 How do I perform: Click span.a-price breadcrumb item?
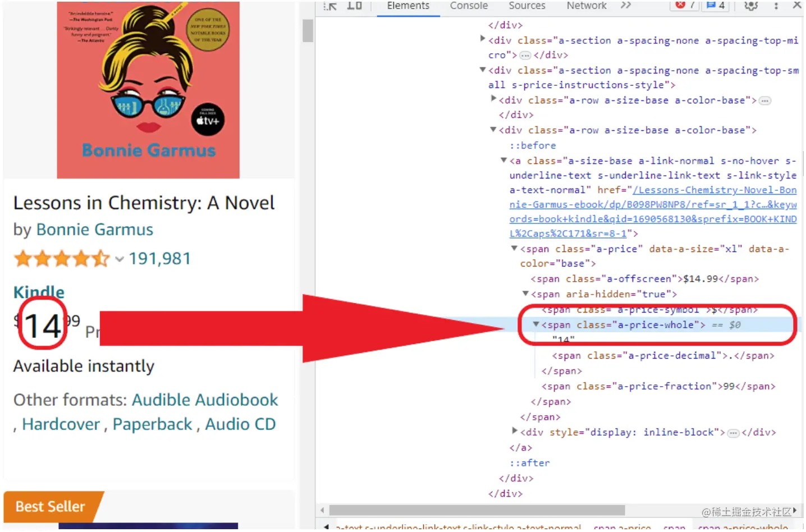click(x=622, y=528)
